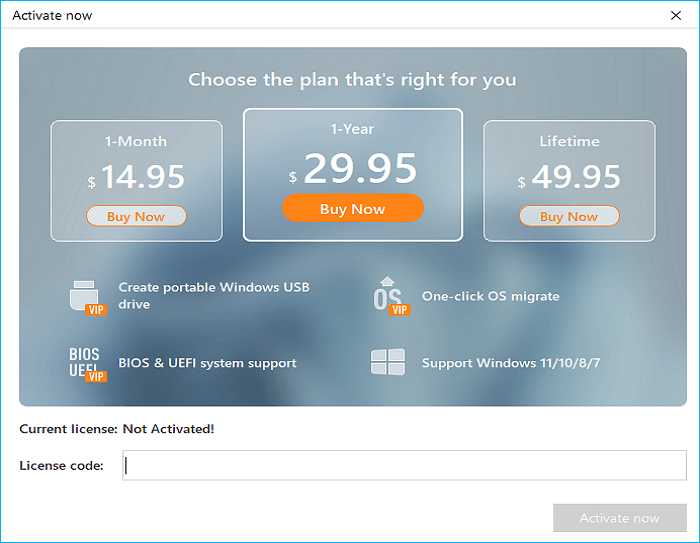This screenshot has width=700, height=543.
Task: Select the 1-Year plan title
Action: click(353, 129)
